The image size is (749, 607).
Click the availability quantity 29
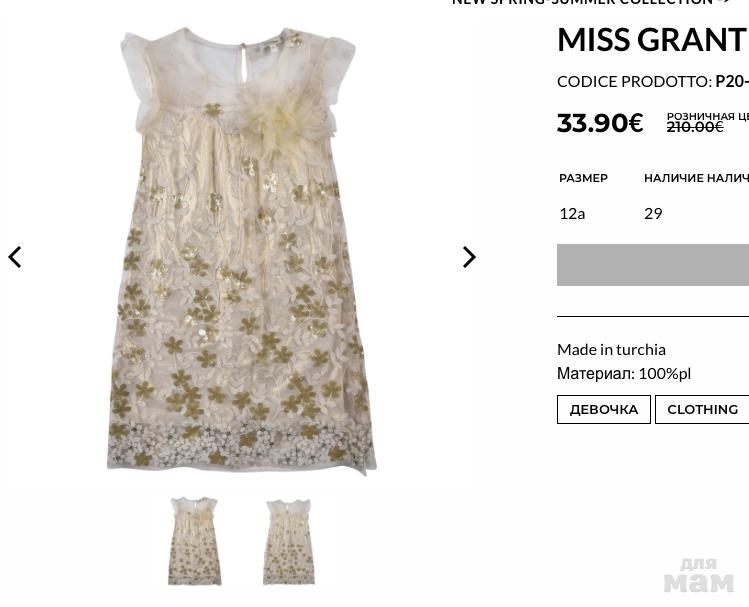click(x=653, y=213)
